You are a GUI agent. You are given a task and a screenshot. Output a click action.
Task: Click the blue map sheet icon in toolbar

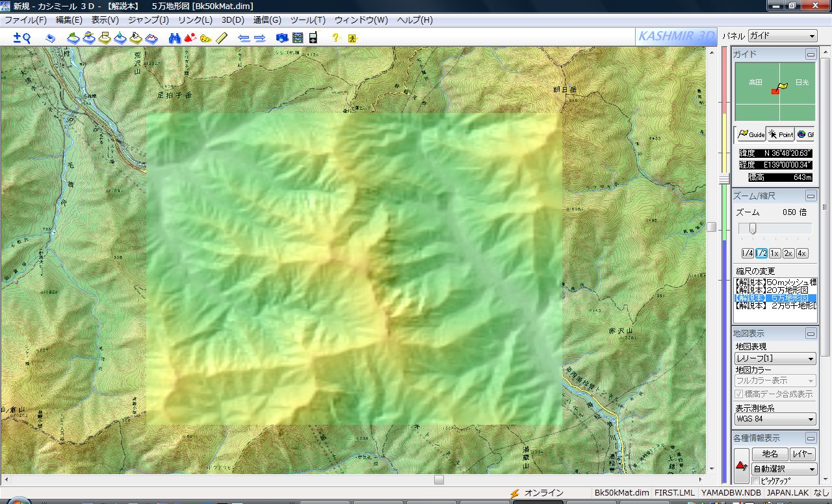[x=51, y=38]
